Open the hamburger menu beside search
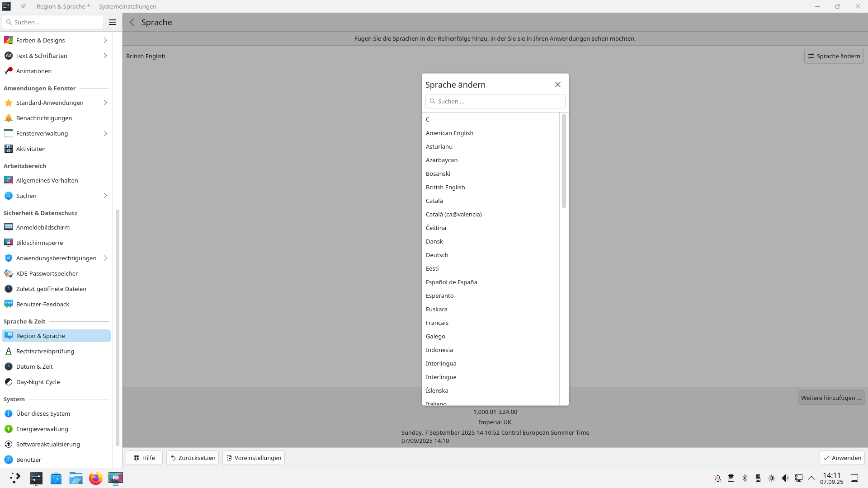 (x=113, y=22)
